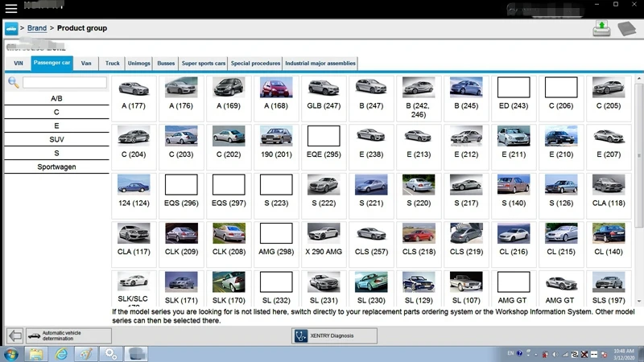Launch XENTRY Diagnosis button
644x362 pixels.
333,335
